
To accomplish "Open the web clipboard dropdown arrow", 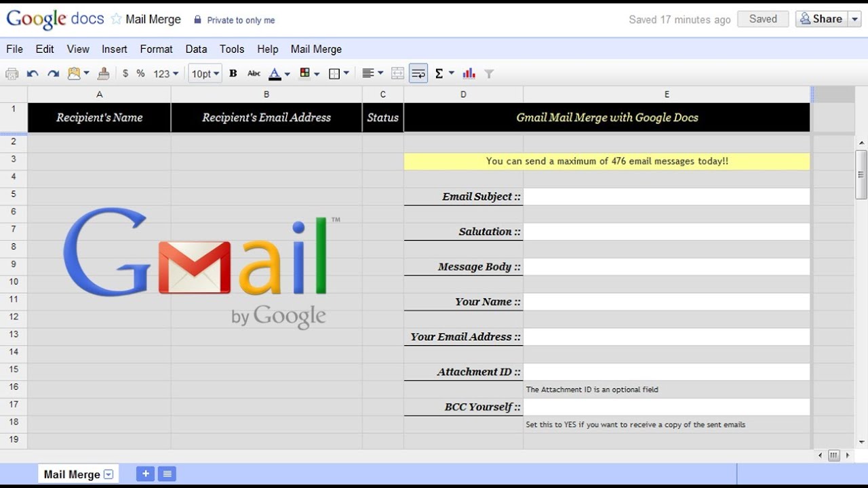I will 86,73.
